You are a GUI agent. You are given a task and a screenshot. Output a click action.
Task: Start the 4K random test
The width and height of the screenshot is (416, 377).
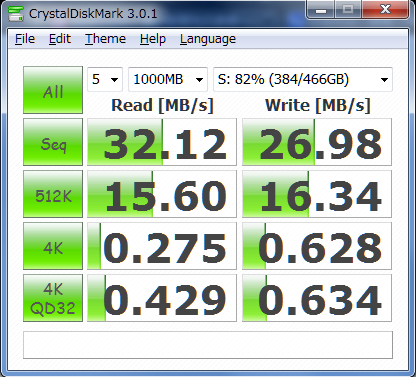(x=53, y=246)
